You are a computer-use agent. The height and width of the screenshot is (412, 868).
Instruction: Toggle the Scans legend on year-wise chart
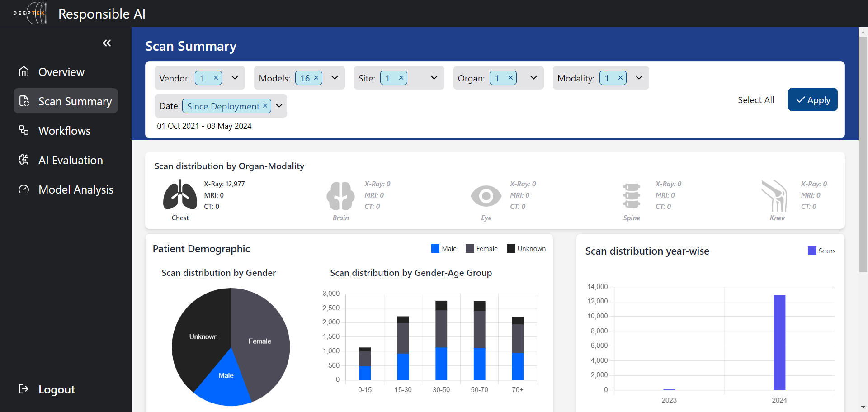point(821,251)
